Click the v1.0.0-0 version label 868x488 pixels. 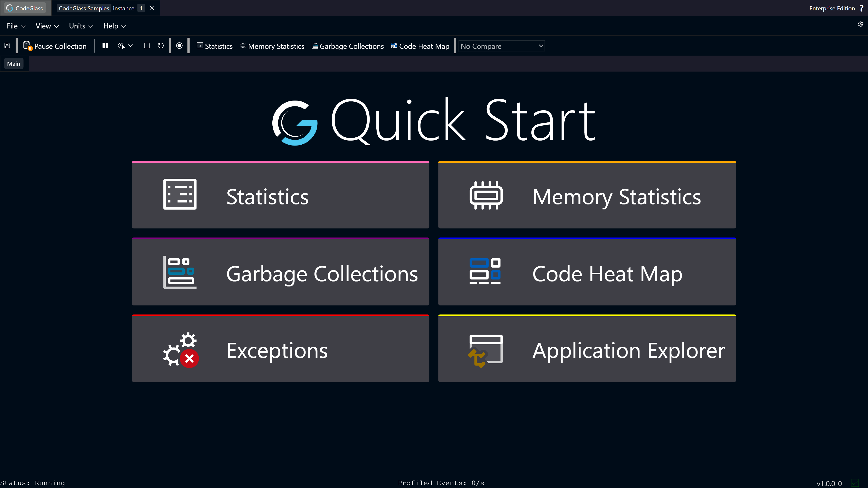click(x=829, y=484)
